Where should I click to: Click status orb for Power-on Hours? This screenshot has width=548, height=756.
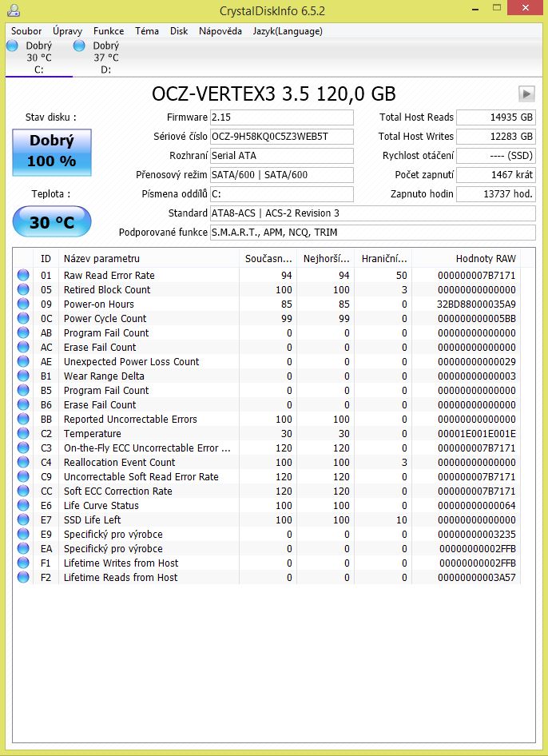click(x=23, y=304)
